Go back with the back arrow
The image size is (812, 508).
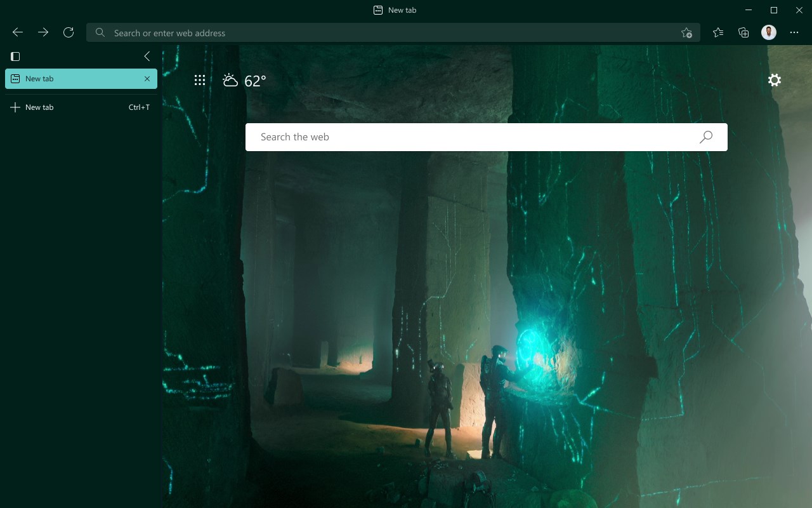(18, 32)
